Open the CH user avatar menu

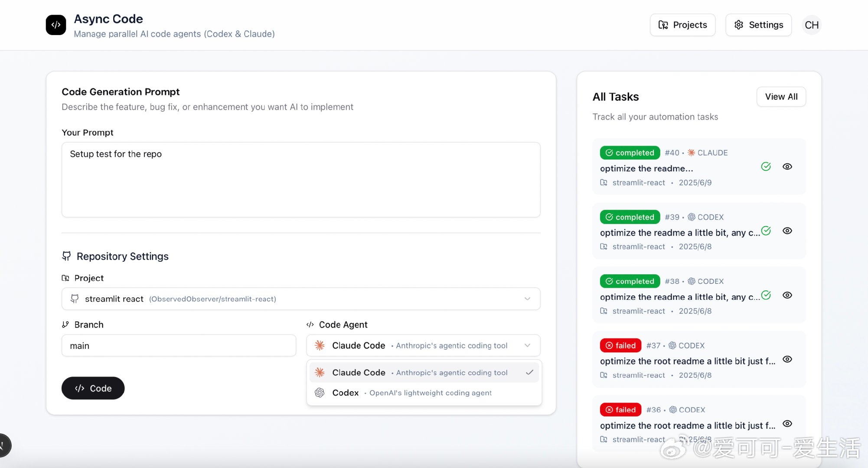[x=812, y=25]
